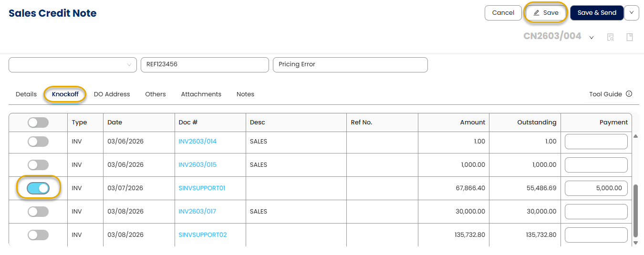644x255 pixels.
Task: Click the SALES description in the INV2603/017 row
Action: 259,212
